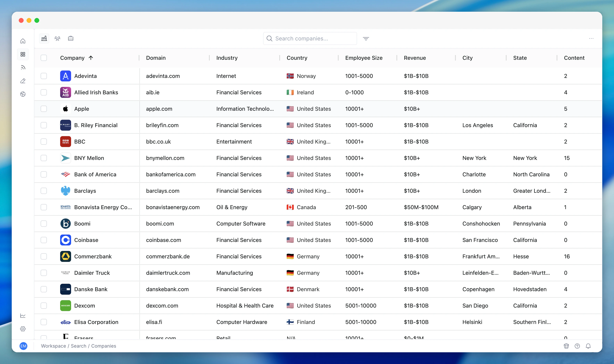Switch to the Companies factory view icon
Image resolution: width=614 pixels, height=364 pixels.
(44, 38)
